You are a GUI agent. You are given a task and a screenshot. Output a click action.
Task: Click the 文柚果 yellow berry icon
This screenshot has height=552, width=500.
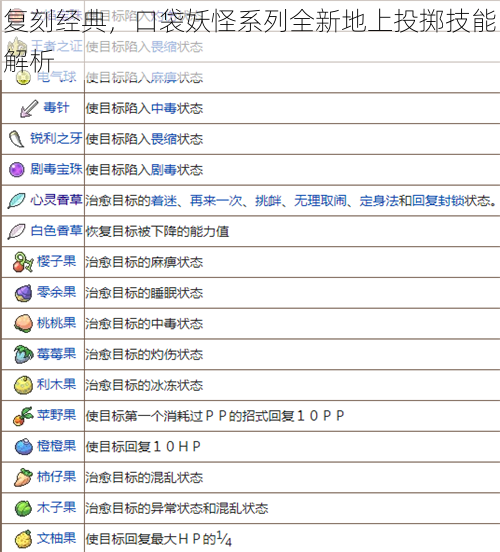23,539
